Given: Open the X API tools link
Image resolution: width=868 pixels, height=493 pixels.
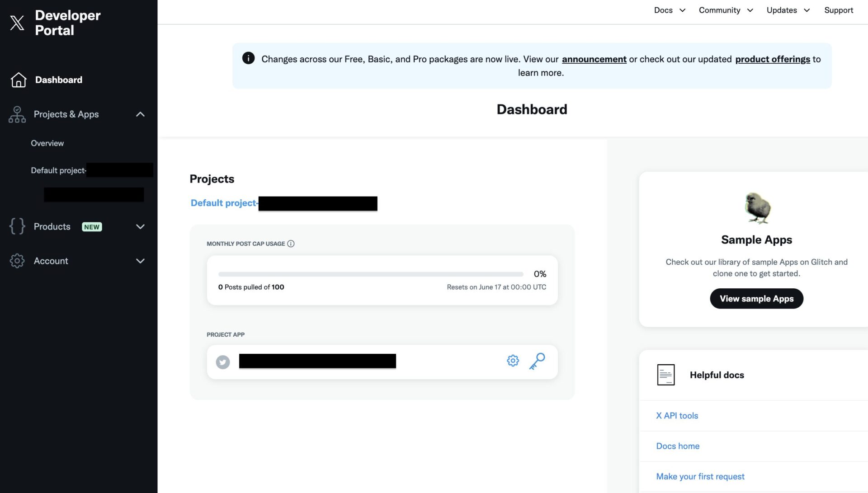Looking at the screenshot, I should click(677, 415).
